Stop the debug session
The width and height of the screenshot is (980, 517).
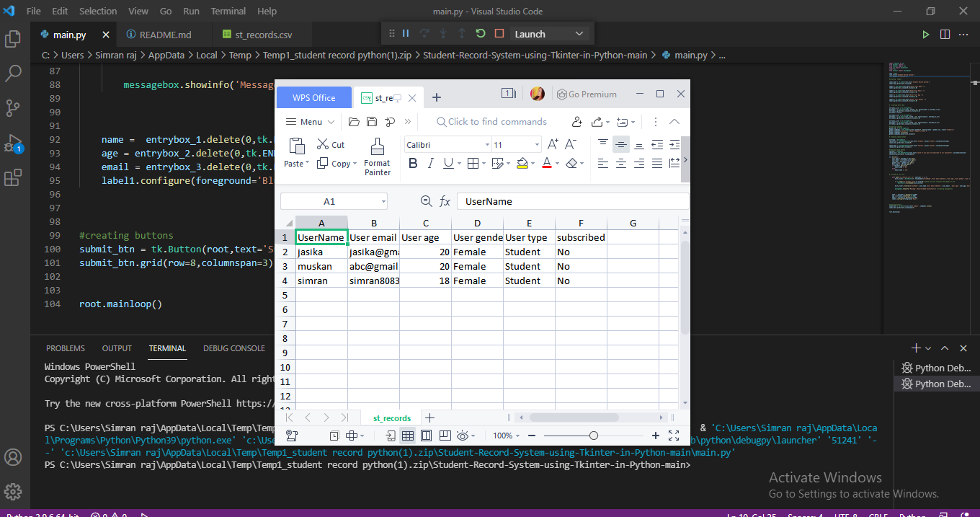click(x=499, y=34)
